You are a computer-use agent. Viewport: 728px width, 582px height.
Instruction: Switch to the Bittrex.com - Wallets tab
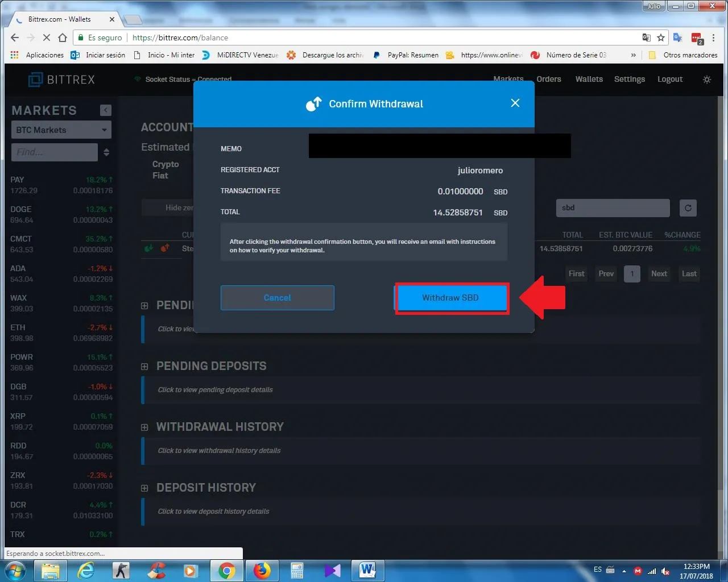[65, 19]
